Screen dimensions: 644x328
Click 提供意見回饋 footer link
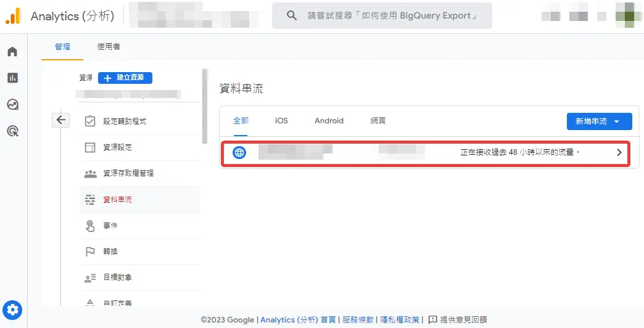pyautogui.click(x=463, y=320)
